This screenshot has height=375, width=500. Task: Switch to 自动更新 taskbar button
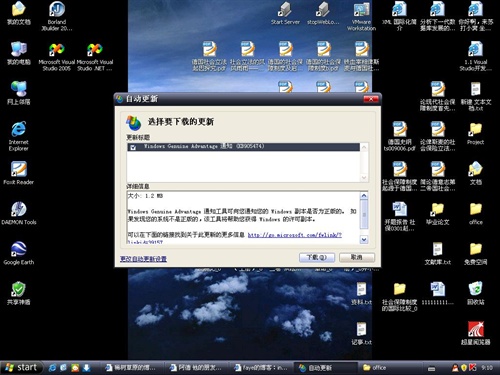coord(326,368)
